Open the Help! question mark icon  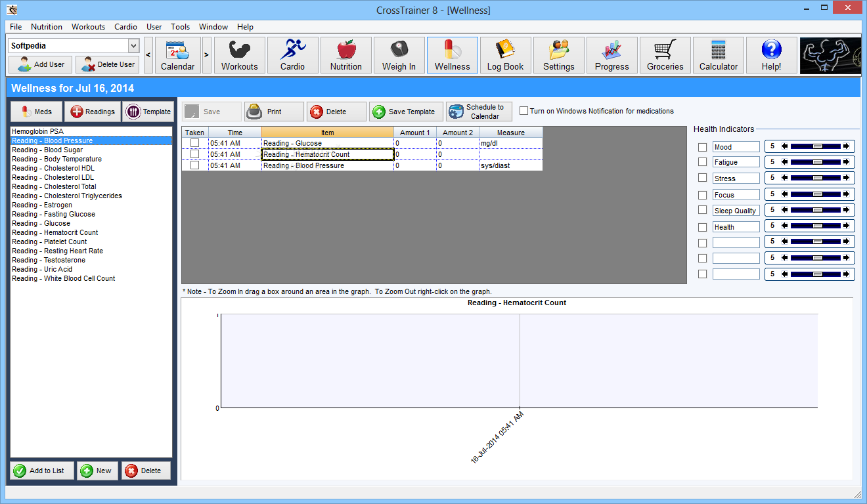click(x=772, y=55)
